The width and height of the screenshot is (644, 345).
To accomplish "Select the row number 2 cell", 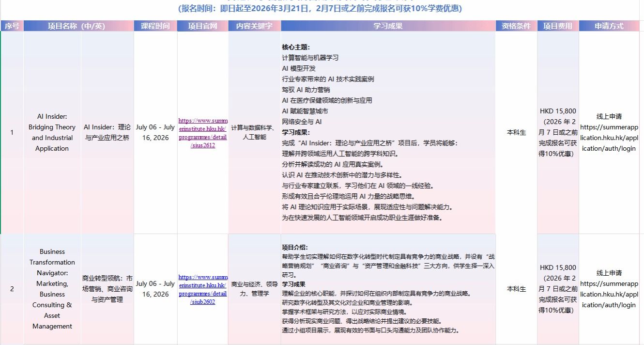I will [x=12, y=289].
